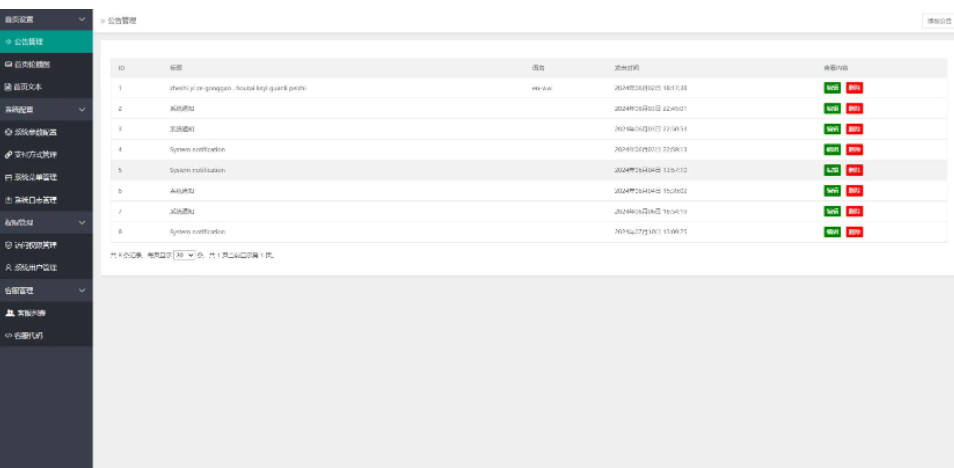Open the system log management icon item

point(8,199)
